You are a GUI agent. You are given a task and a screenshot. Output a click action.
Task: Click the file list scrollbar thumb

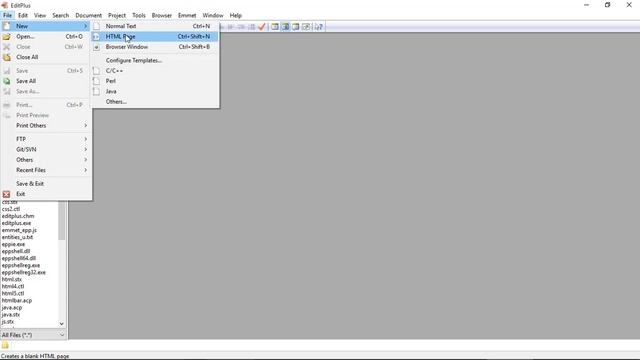(x=62, y=220)
